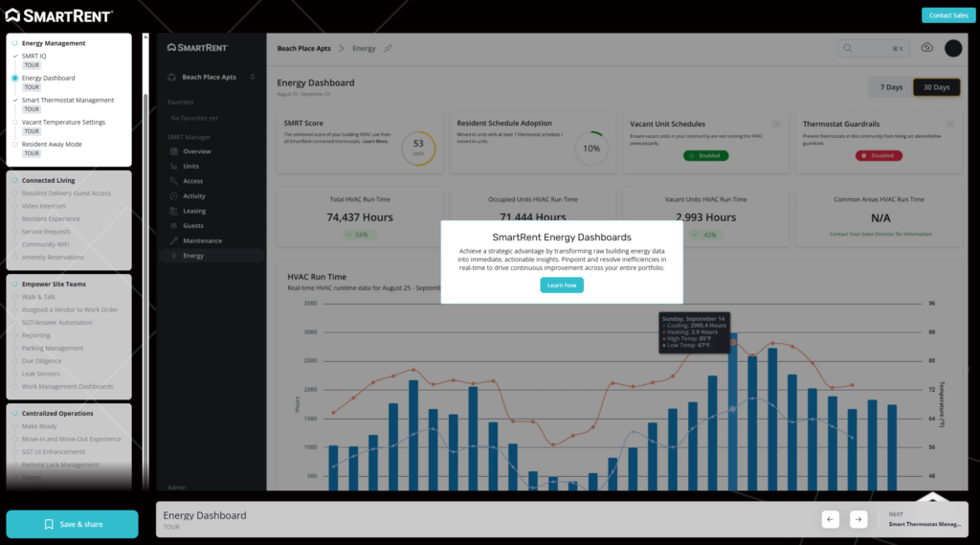
Task: Go to previous tour step arrow
Action: 831,519
